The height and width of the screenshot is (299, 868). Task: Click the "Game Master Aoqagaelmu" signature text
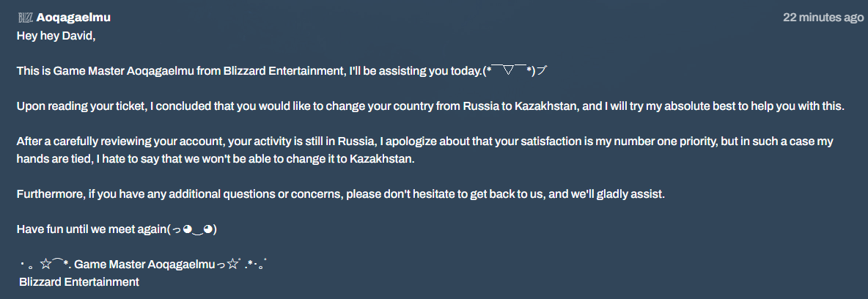tap(144, 265)
